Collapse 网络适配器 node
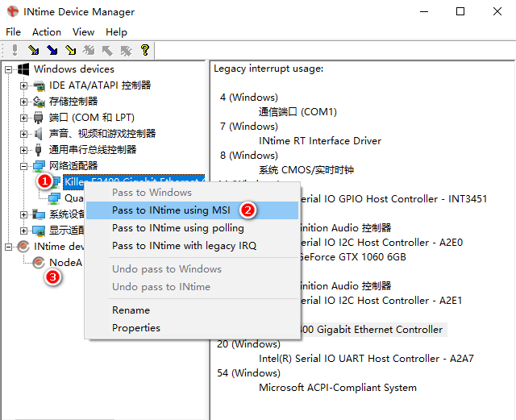The width and height of the screenshot is (516, 420). point(23,166)
